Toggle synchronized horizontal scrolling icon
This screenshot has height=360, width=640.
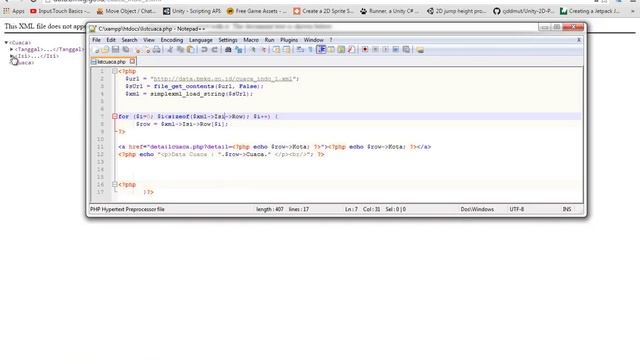click(x=287, y=50)
